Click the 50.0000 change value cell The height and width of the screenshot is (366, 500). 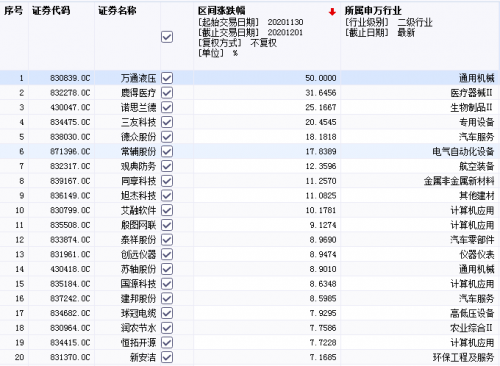[321, 78]
